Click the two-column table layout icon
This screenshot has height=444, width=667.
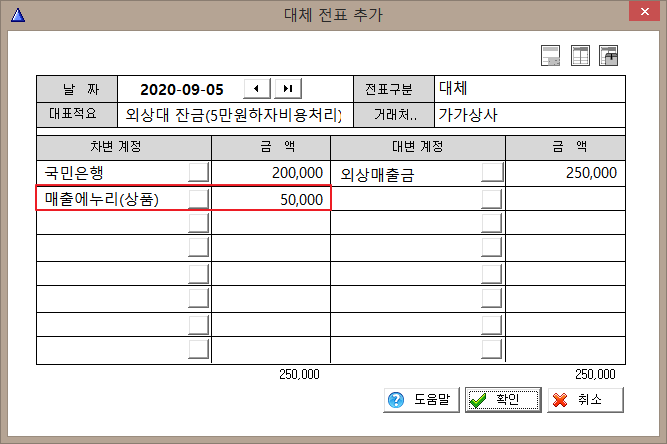580,55
